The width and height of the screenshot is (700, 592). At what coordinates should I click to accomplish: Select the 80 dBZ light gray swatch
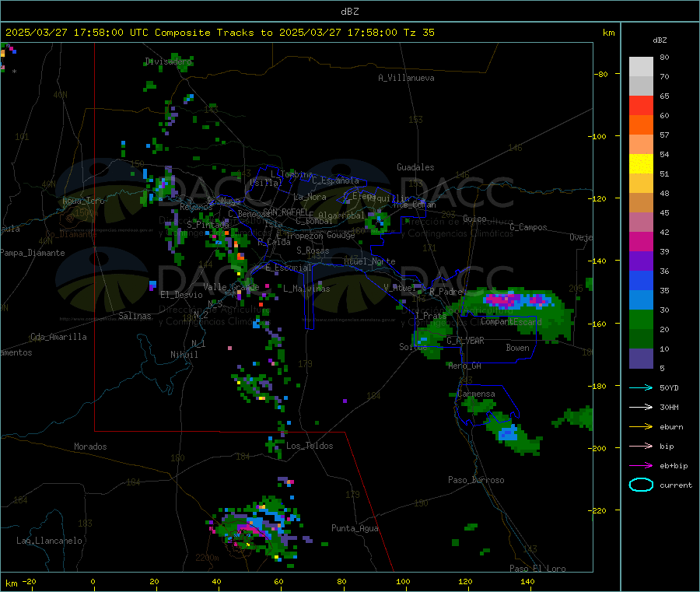[641, 67]
